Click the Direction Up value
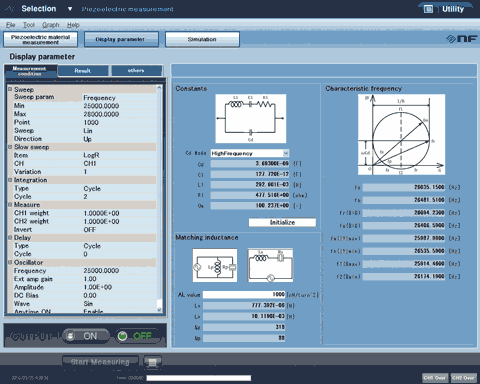 87,139
